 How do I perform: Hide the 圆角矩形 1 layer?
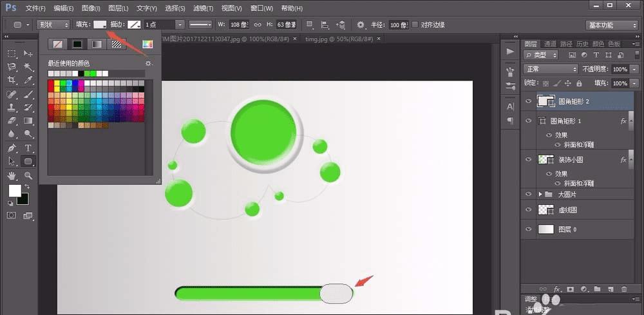[x=528, y=120]
